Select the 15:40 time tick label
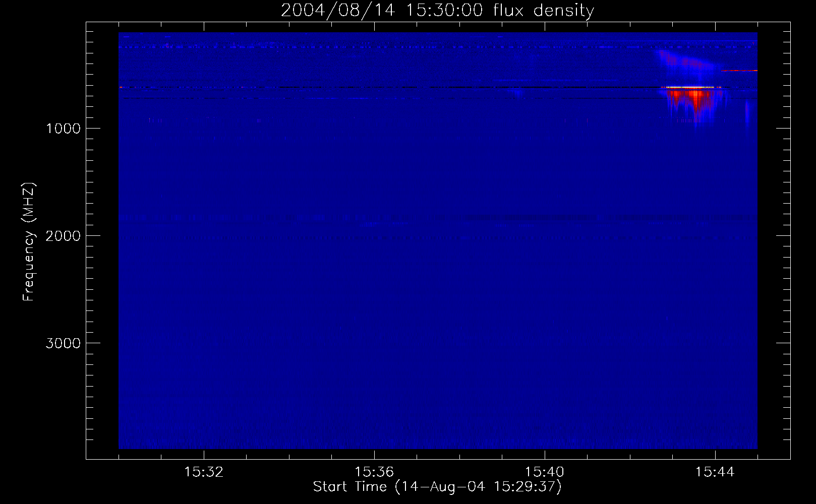816x504 pixels. (x=545, y=472)
